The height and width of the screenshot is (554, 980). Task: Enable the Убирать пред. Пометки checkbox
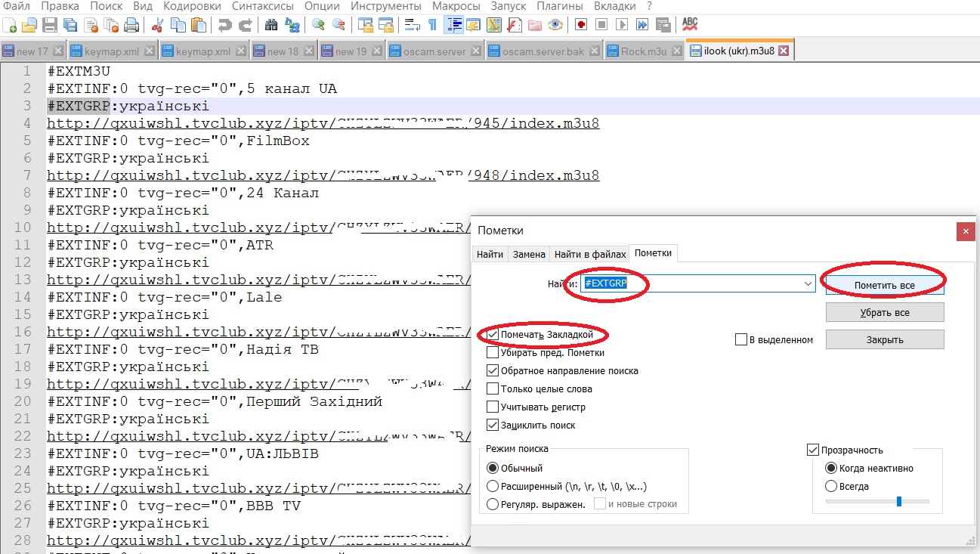click(x=493, y=352)
